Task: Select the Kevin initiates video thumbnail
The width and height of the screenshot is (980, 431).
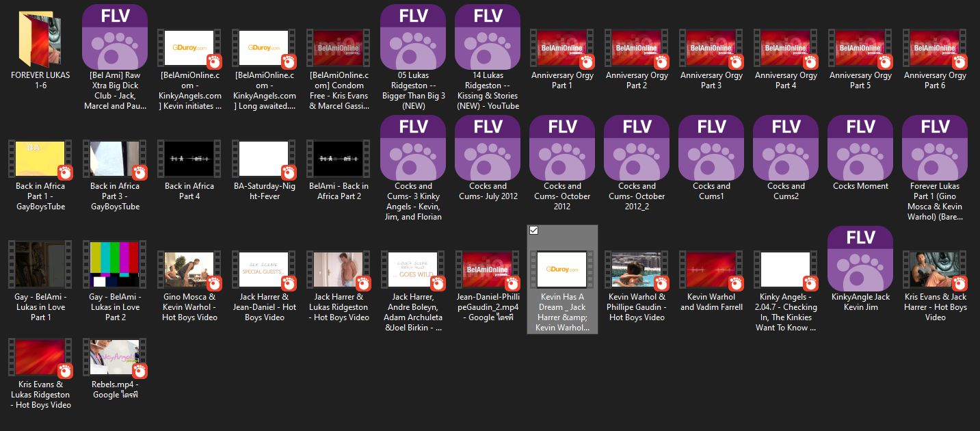Action: click(189, 48)
